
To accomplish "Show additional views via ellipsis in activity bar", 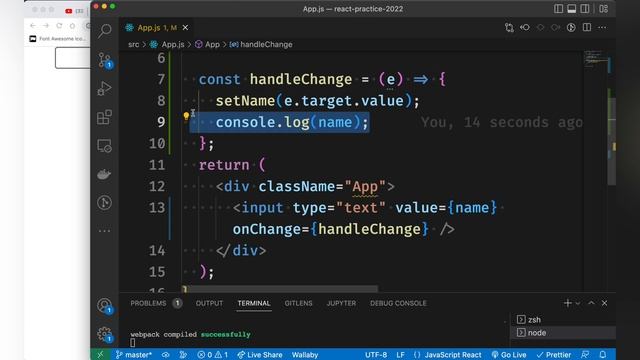I will 104,231.
